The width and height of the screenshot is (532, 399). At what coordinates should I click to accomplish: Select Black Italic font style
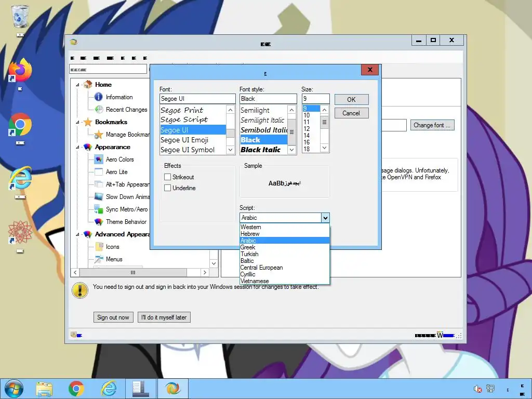[263, 150]
